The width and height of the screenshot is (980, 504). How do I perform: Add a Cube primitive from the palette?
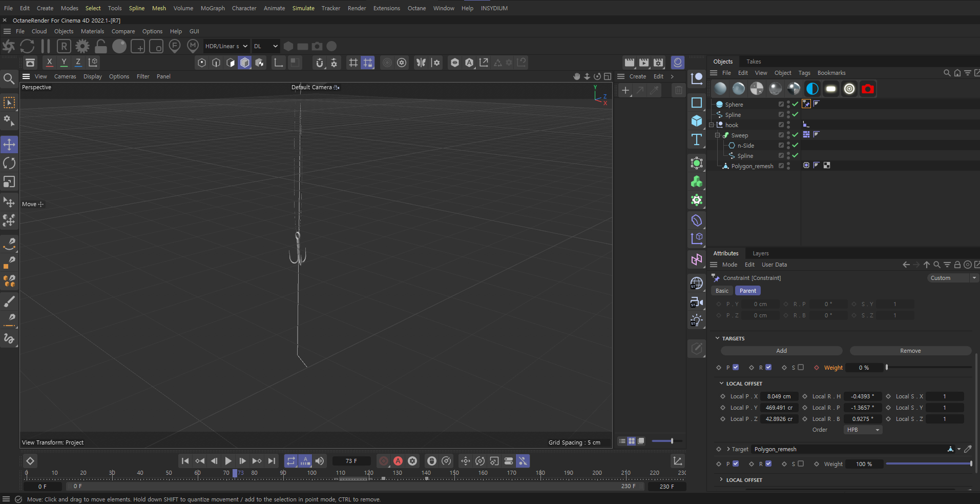(x=697, y=121)
